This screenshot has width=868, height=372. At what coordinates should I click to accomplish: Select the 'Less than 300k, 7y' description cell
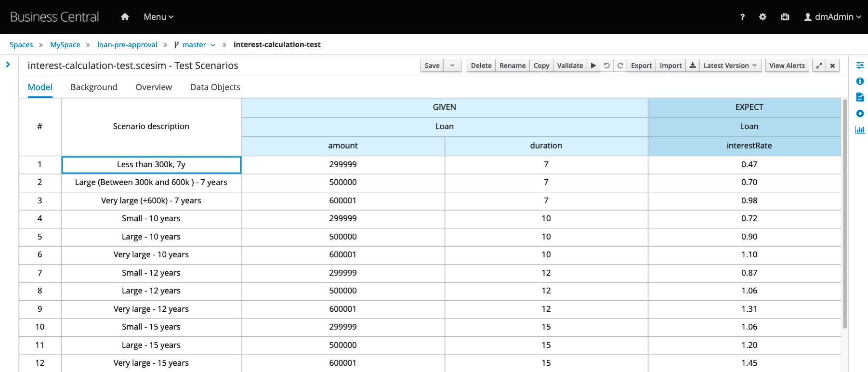[x=151, y=165]
